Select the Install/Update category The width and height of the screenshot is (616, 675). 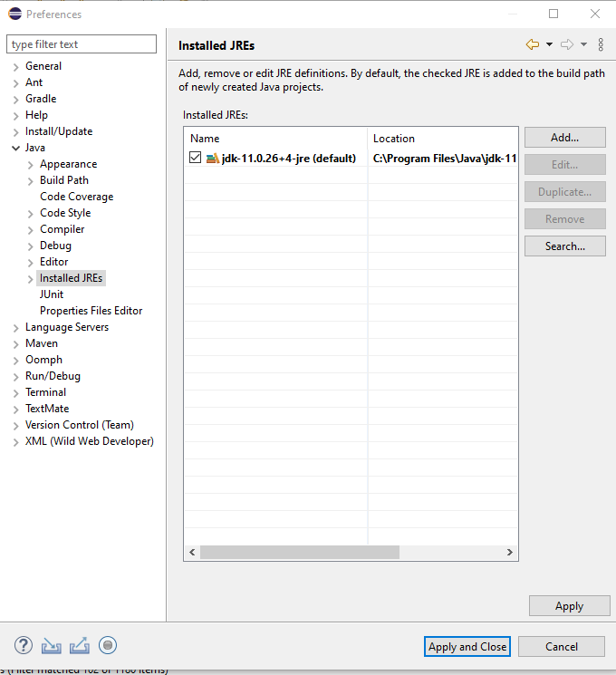tap(59, 131)
